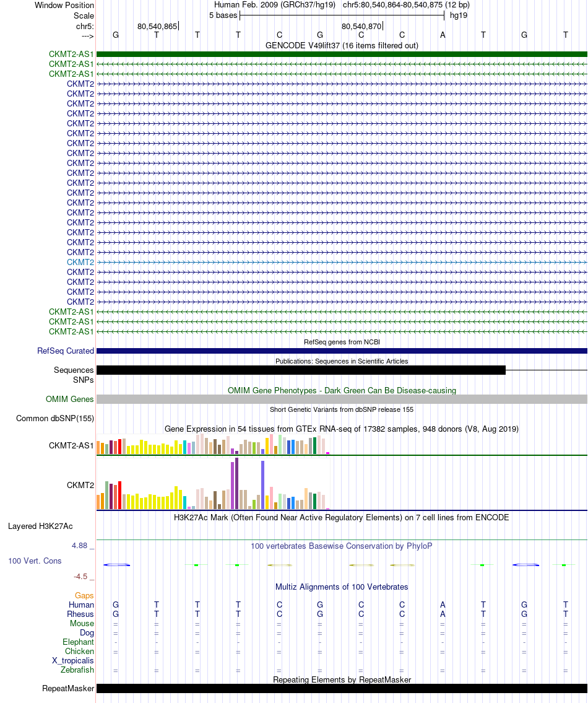Viewport: 588px width, 703px height.
Task: Click the 'Dog' alignment row label
Action: coord(87,633)
